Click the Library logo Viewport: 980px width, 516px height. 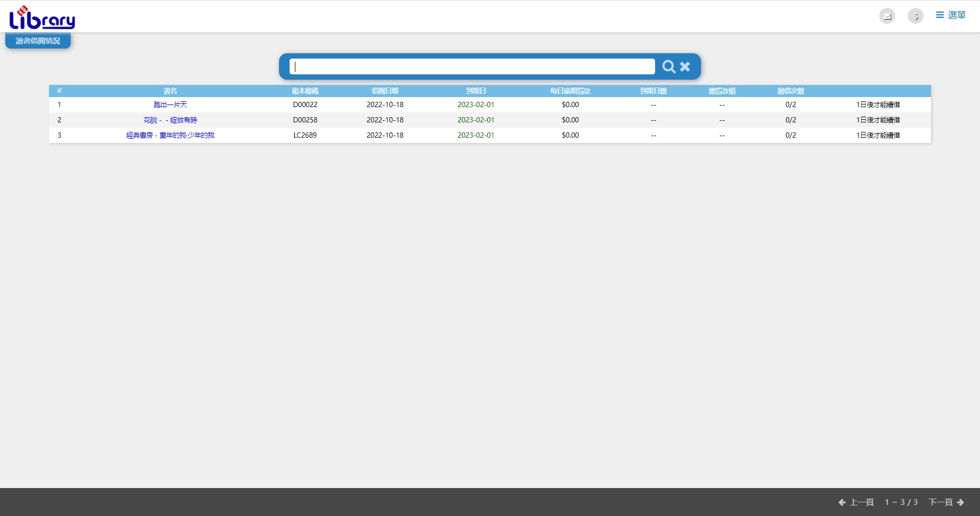42,18
